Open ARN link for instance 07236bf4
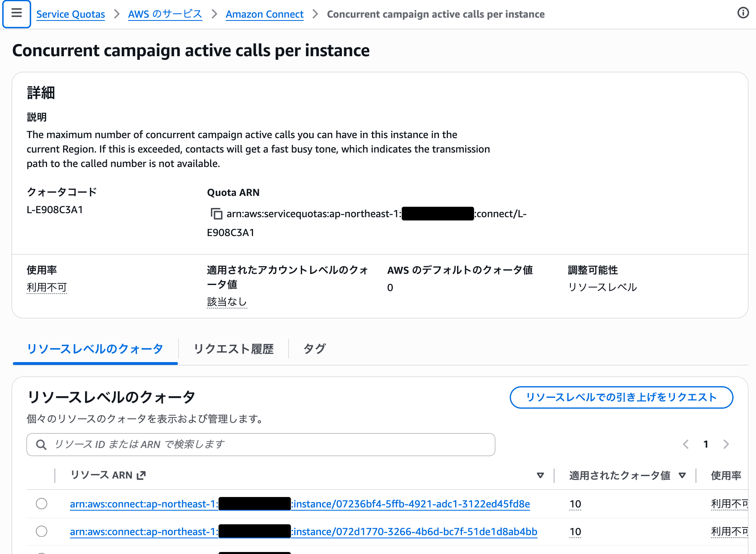 [x=300, y=504]
